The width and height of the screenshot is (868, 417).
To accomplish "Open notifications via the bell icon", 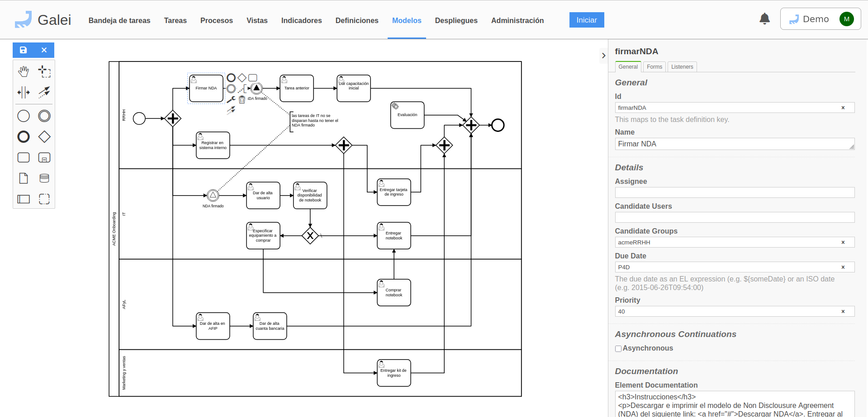I will (764, 19).
